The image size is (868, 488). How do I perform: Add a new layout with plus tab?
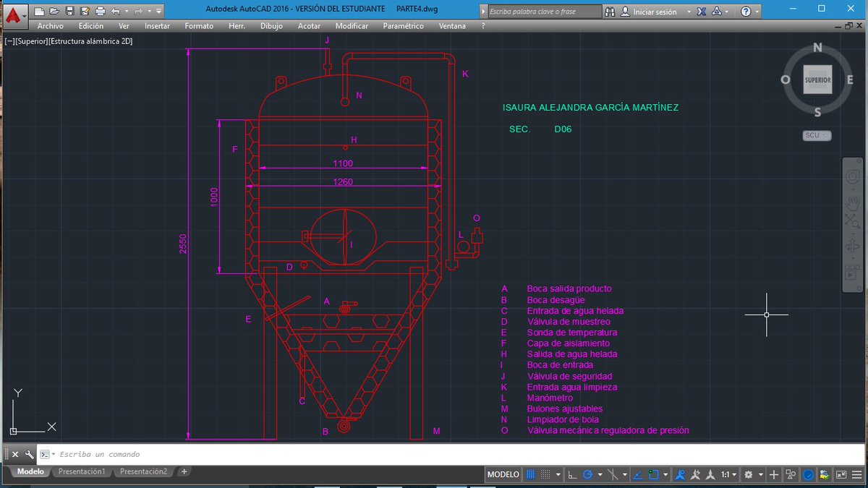184,471
